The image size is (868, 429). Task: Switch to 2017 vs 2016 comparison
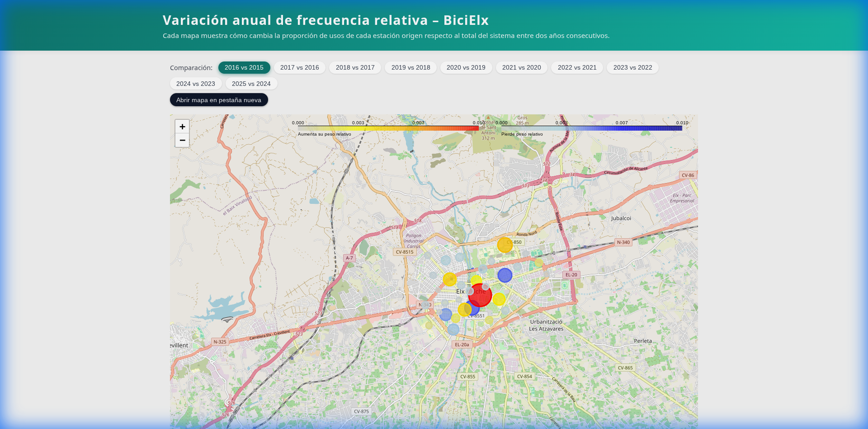click(x=300, y=67)
